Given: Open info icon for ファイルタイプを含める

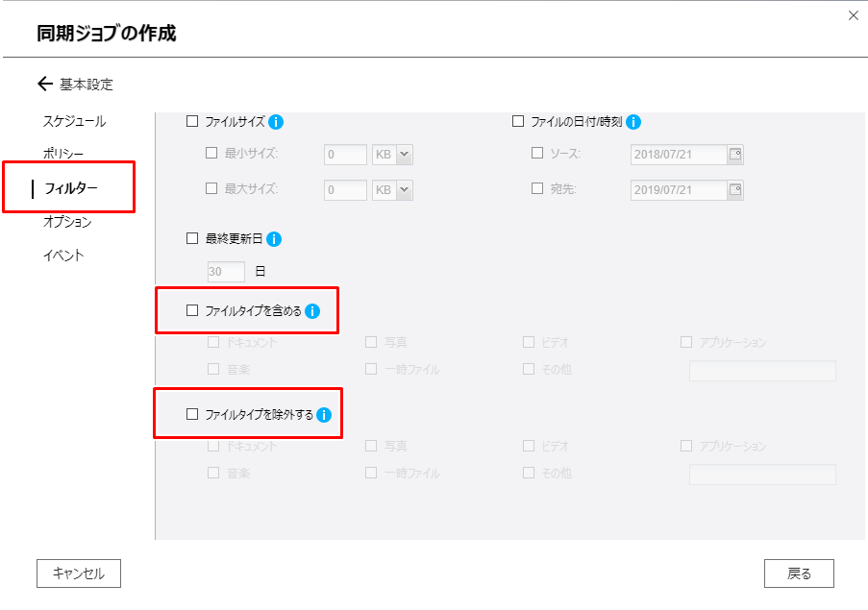Looking at the screenshot, I should [x=312, y=311].
